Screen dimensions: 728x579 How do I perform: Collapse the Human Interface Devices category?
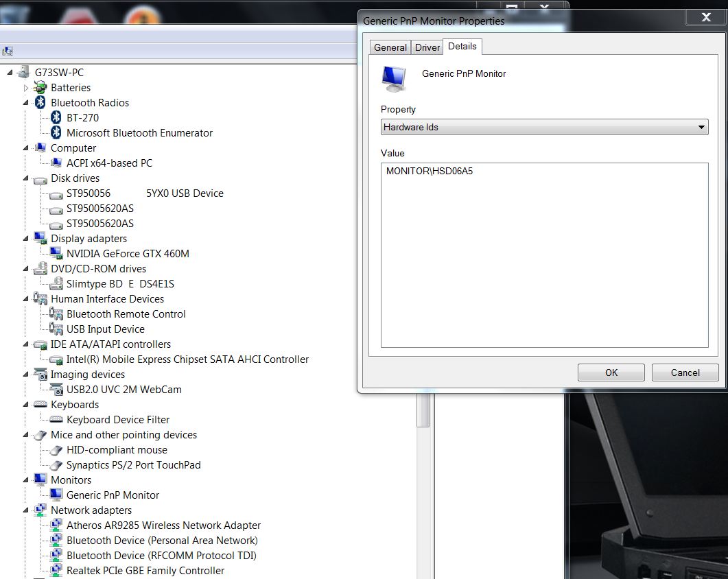(x=26, y=299)
